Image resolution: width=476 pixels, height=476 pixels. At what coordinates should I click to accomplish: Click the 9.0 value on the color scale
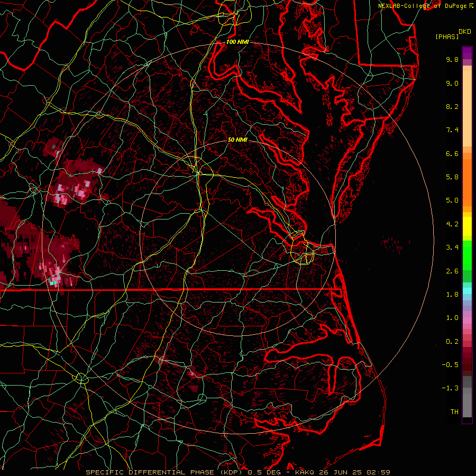click(x=452, y=83)
